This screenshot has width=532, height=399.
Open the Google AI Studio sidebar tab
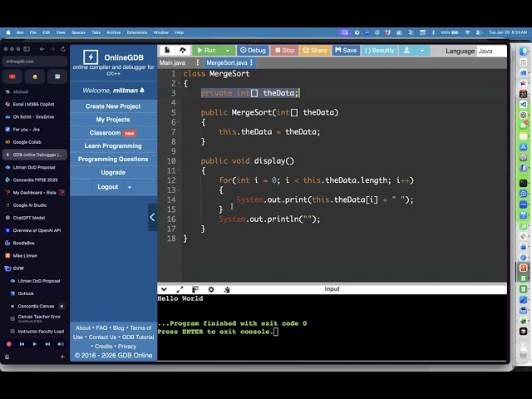[x=35, y=205]
